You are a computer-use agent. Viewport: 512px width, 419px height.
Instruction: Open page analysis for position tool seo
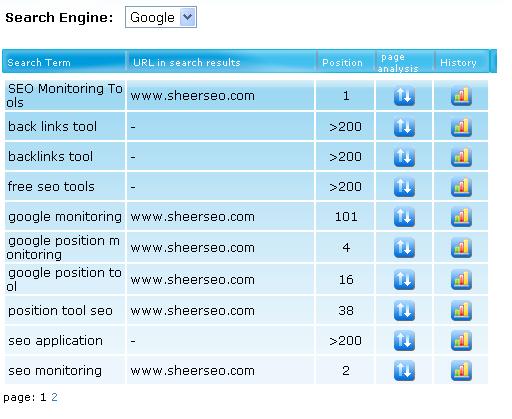(x=404, y=311)
